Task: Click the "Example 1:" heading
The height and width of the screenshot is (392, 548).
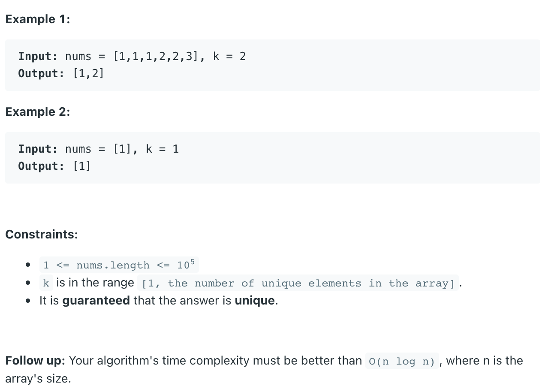Action: coord(37,19)
